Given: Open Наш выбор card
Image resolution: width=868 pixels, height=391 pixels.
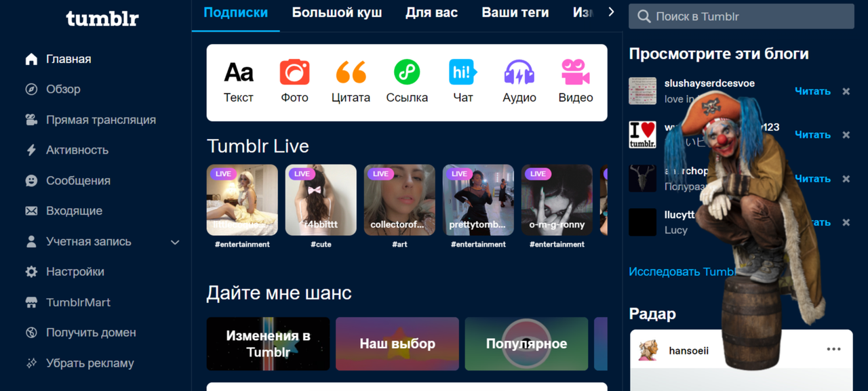Looking at the screenshot, I should click(397, 344).
